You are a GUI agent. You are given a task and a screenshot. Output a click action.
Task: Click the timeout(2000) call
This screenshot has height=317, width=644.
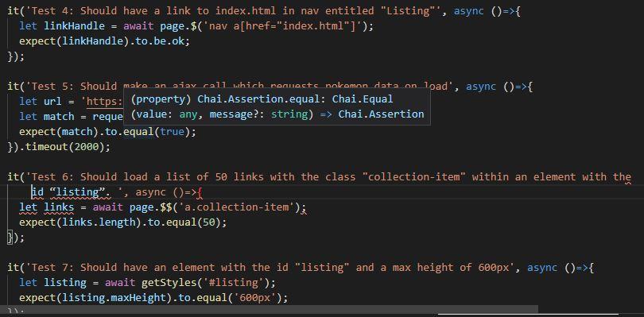click(64, 147)
